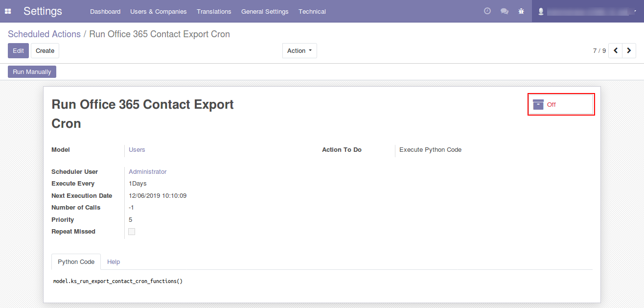
Task: Switch to the Help tab
Action: point(114,262)
